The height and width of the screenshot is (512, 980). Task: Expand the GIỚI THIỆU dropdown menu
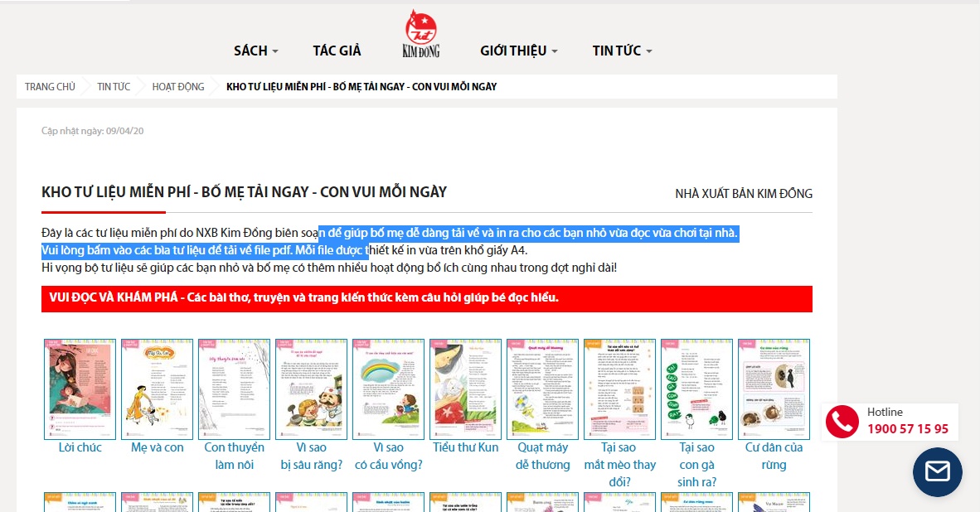coord(518,51)
